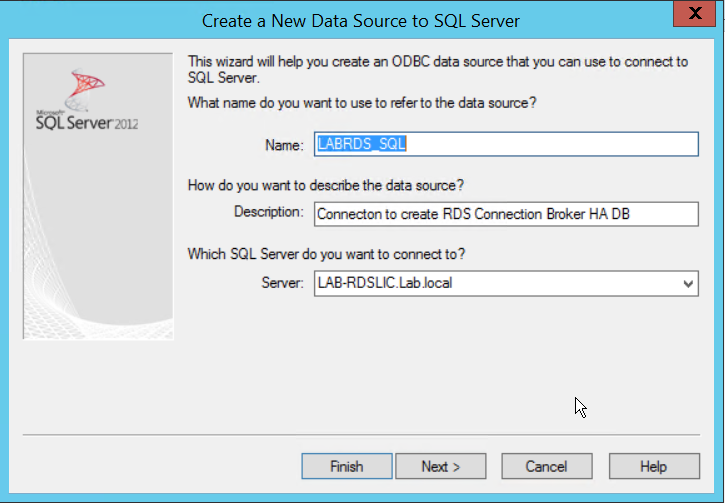The image size is (725, 503).
Task: Open Help for the wizard
Action: click(653, 466)
